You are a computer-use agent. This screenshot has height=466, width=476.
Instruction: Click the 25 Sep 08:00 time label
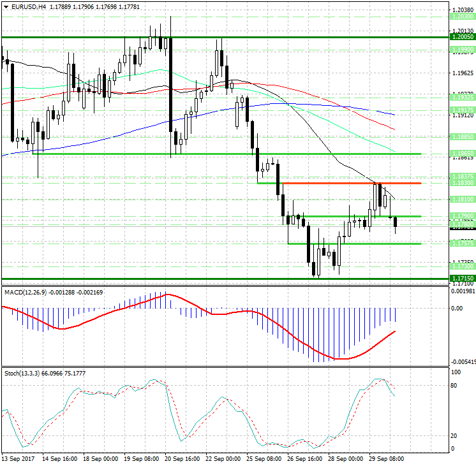click(x=264, y=459)
